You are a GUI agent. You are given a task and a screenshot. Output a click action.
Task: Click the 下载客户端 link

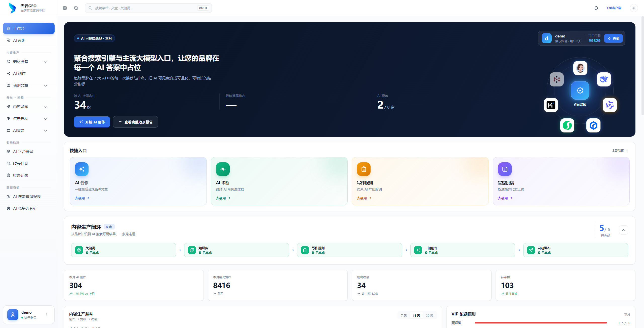pyautogui.click(x=614, y=8)
